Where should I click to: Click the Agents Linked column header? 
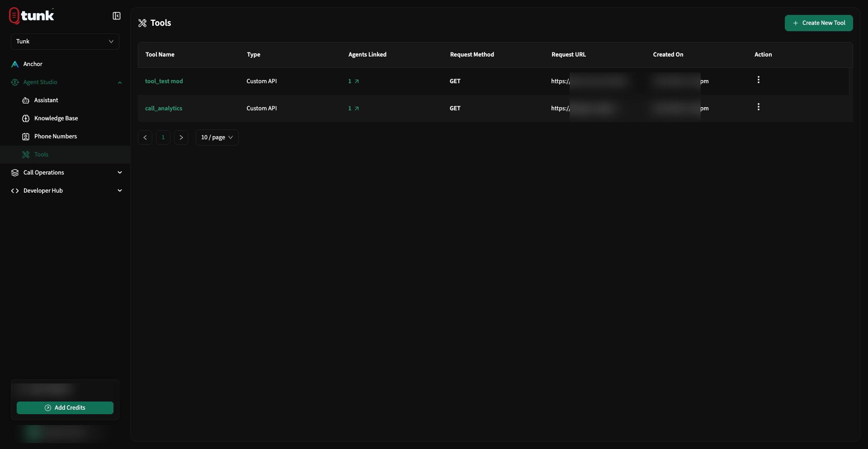(x=368, y=55)
